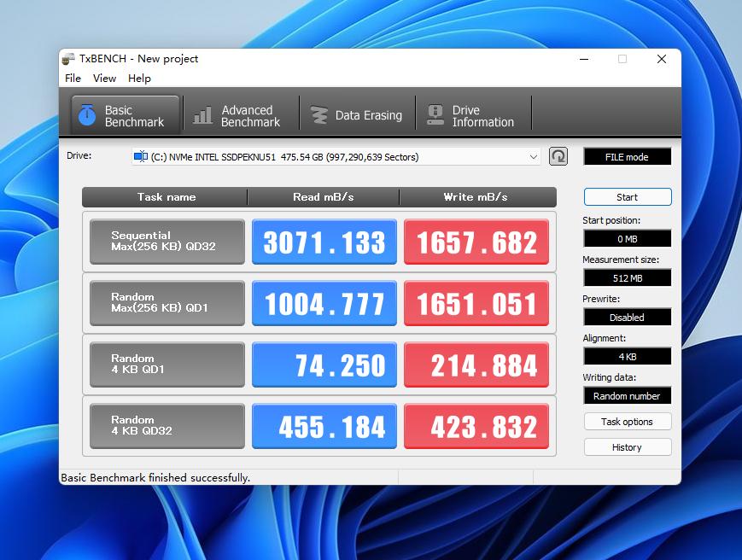
Task: Switch to Advanced Benchmark tab
Action: coord(237,115)
